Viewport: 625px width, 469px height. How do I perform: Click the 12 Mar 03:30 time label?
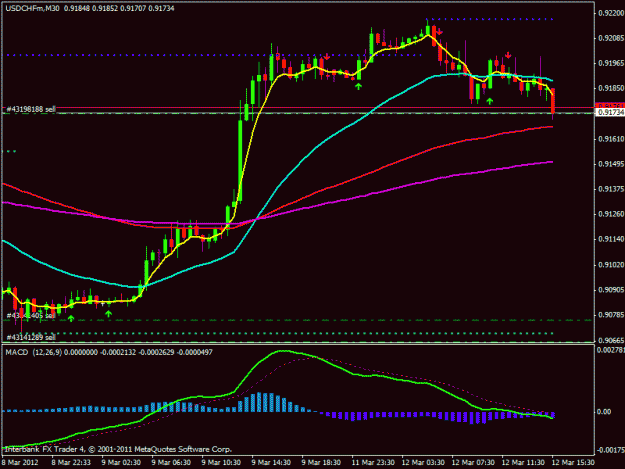click(x=423, y=463)
